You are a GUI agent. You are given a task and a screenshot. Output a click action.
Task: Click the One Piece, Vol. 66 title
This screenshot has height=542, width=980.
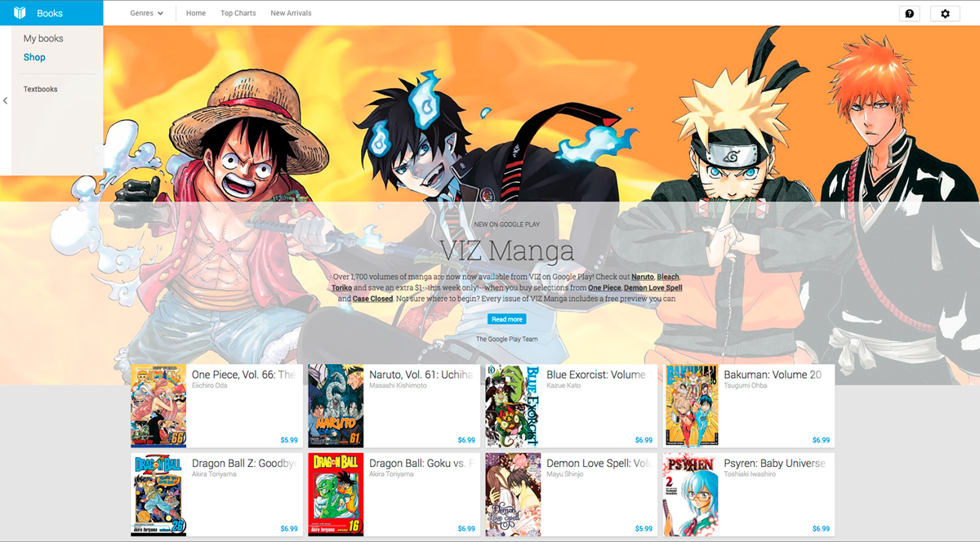[243, 375]
